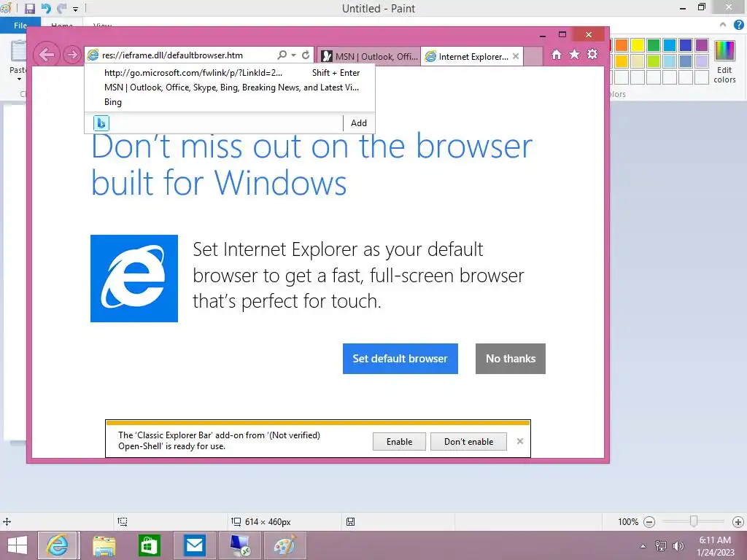Open Favorites star in Internet Explorer
The image size is (747, 560).
575,54
